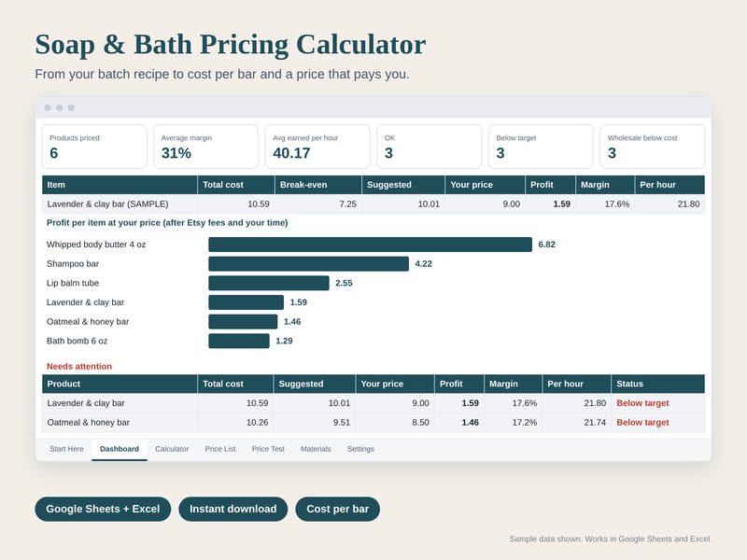Click the top table's Your price header
This screenshot has width=747, height=560.
485,185
